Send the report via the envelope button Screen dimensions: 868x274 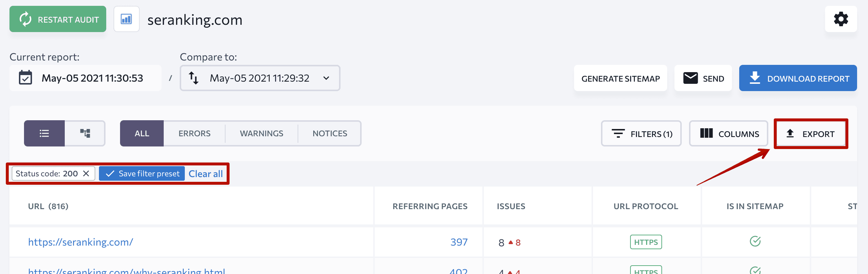pyautogui.click(x=703, y=78)
